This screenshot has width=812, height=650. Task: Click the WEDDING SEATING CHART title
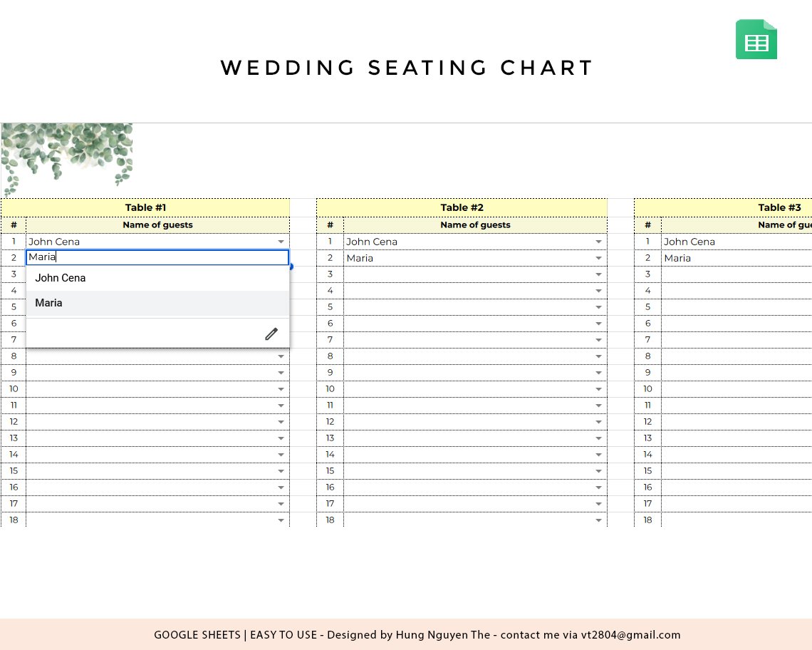pos(407,68)
